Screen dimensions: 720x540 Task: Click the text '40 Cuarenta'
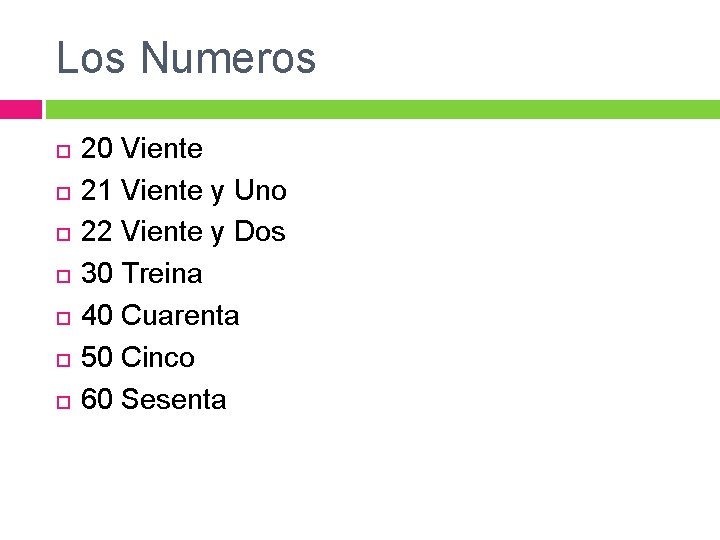(x=160, y=315)
